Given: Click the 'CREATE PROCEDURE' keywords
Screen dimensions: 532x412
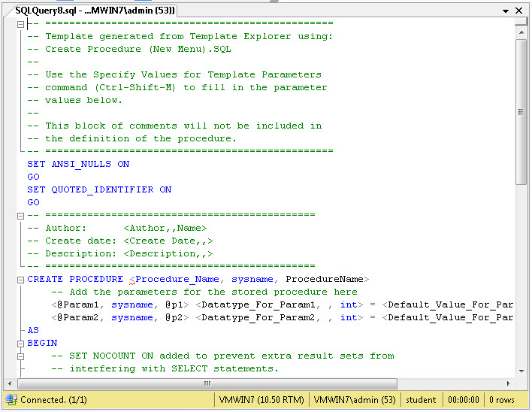Looking at the screenshot, I should point(75,280).
